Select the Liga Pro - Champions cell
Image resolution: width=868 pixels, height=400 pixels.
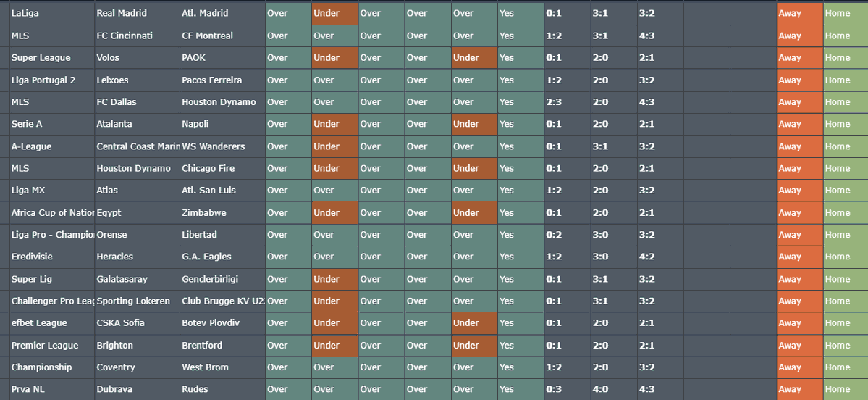52,235
